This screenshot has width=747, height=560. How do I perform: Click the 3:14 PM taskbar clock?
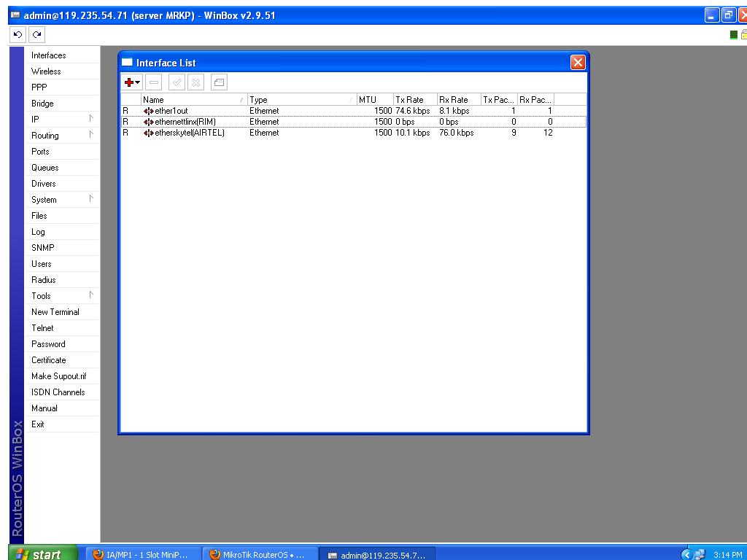click(x=727, y=555)
